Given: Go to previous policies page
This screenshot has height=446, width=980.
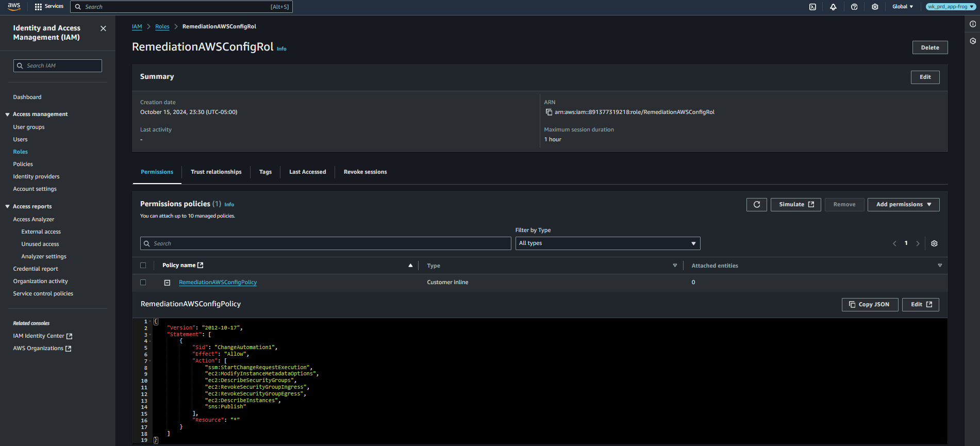Looking at the screenshot, I should tap(894, 243).
